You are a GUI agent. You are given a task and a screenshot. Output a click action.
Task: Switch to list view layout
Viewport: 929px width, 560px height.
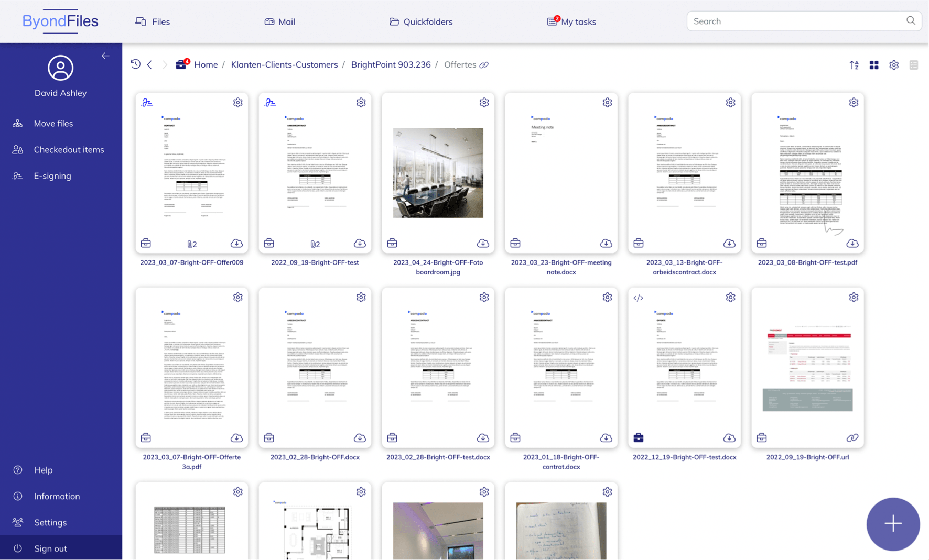tap(914, 65)
